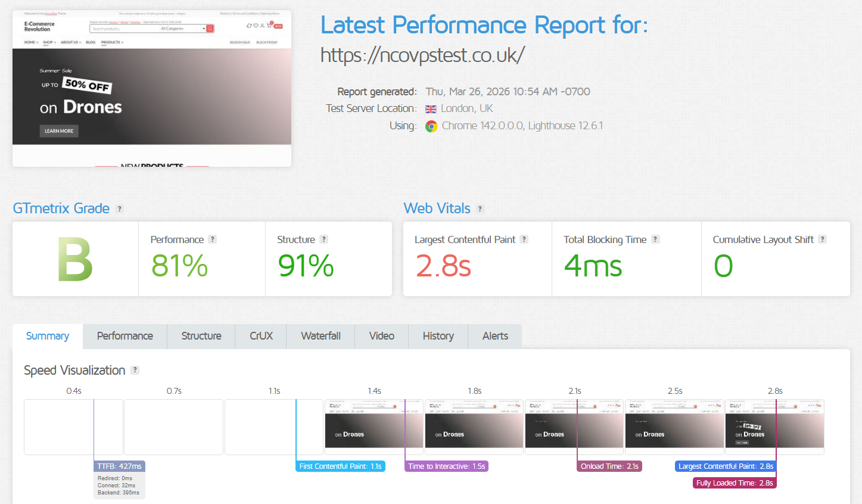Click the Largest Contentful Paint help icon
Image resolution: width=862 pixels, height=504 pixels.
pos(524,239)
